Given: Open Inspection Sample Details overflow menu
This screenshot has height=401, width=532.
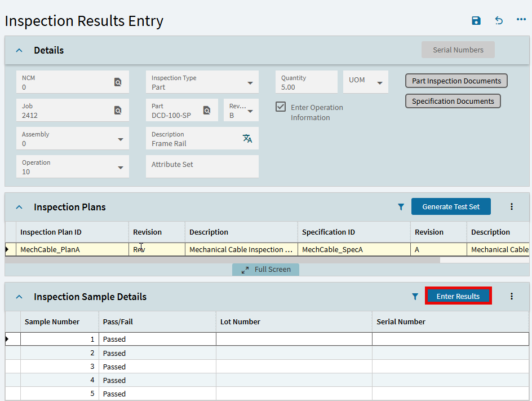Looking at the screenshot, I should coord(512,297).
